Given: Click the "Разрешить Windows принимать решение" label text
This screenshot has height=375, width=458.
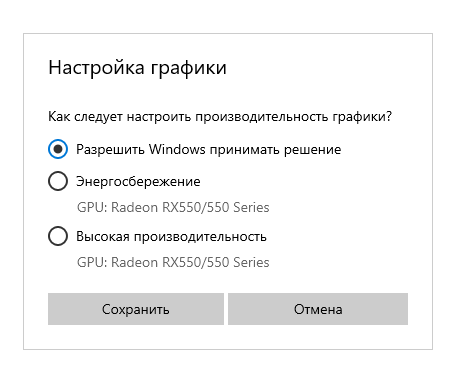Looking at the screenshot, I should pyautogui.click(x=209, y=149).
